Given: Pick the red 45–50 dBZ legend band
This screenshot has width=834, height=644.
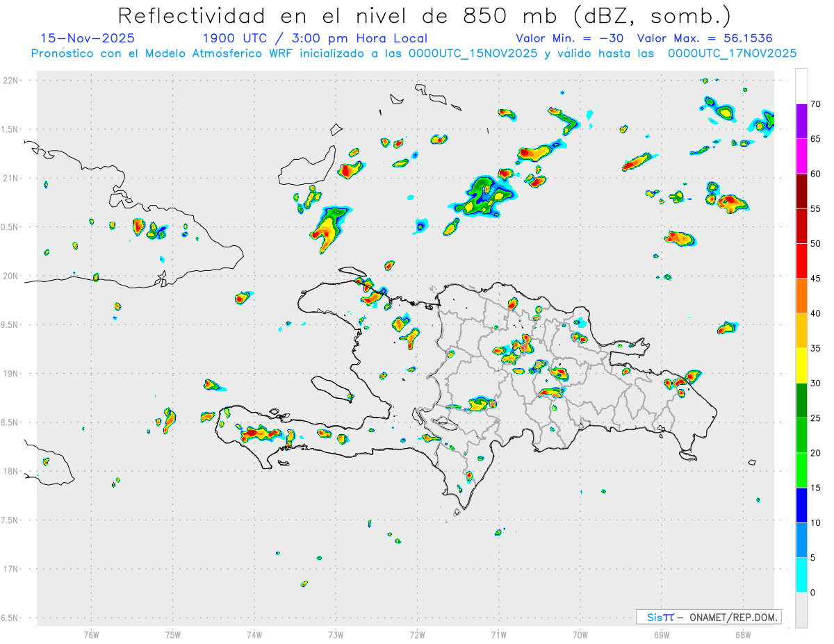Looking at the screenshot, I should pyautogui.click(x=801, y=261).
